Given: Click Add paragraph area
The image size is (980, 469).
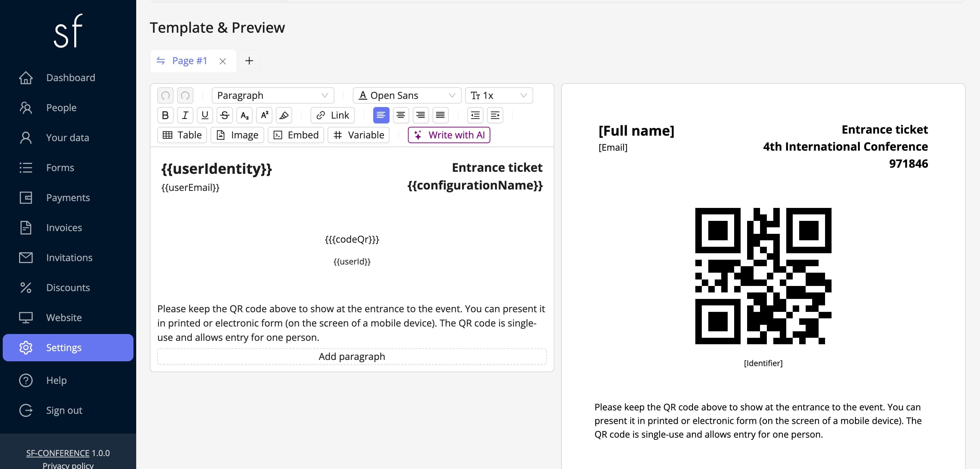Looking at the screenshot, I should pyautogui.click(x=352, y=357).
